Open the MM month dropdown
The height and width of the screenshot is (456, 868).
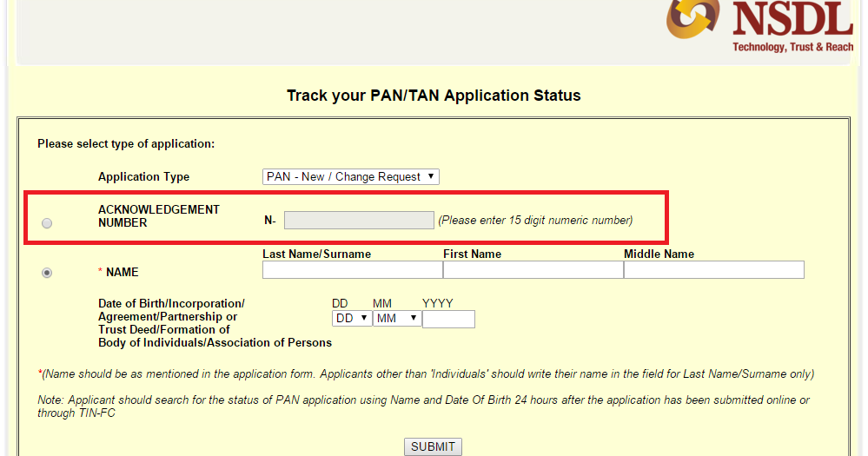(397, 318)
